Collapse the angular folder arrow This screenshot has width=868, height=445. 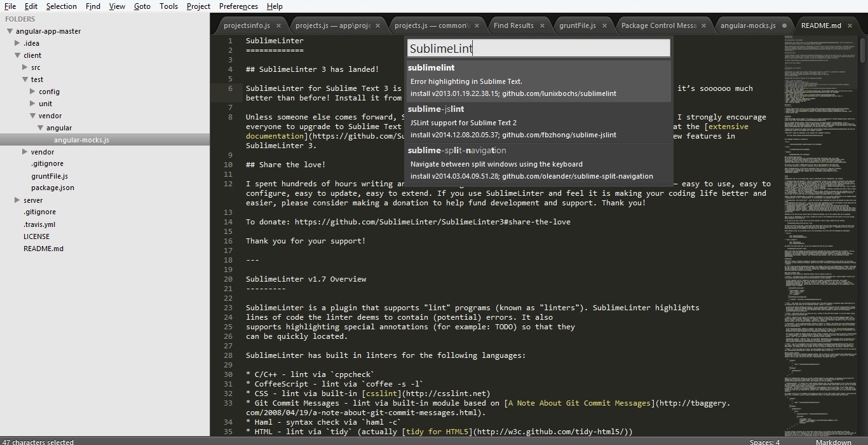pyautogui.click(x=40, y=128)
